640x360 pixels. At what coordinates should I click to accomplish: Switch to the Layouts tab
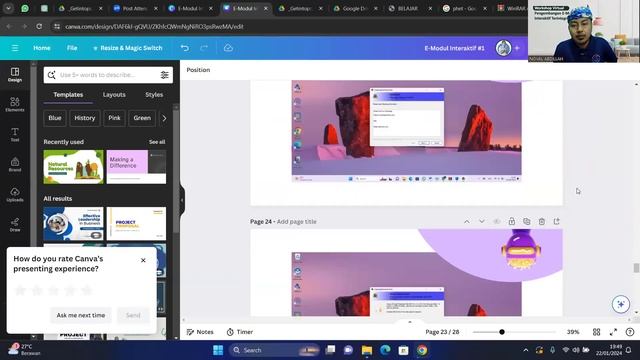pyautogui.click(x=114, y=95)
